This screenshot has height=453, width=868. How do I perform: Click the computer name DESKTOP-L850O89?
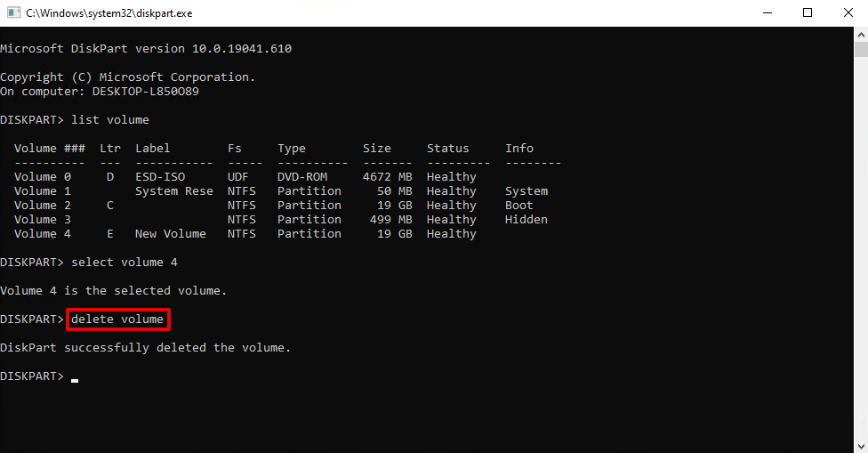tap(146, 92)
